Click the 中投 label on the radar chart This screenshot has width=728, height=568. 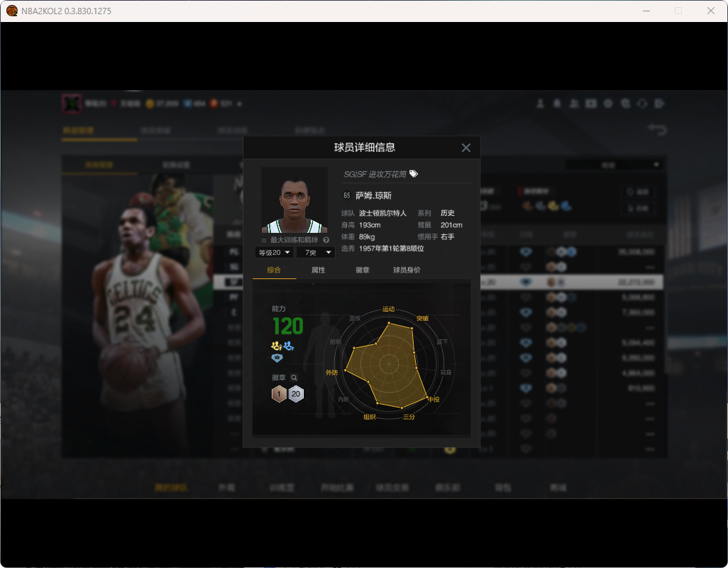(x=434, y=400)
